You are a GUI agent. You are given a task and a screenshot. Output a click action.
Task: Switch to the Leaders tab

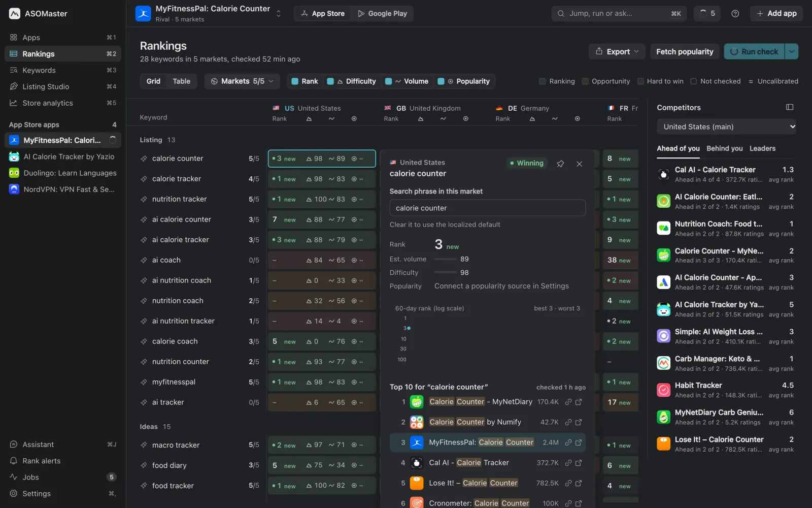(762, 148)
